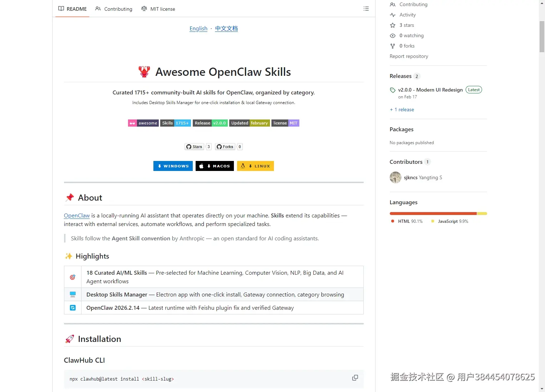This screenshot has width=545, height=392.
Task: Open the 0 forks link
Action: click(407, 46)
